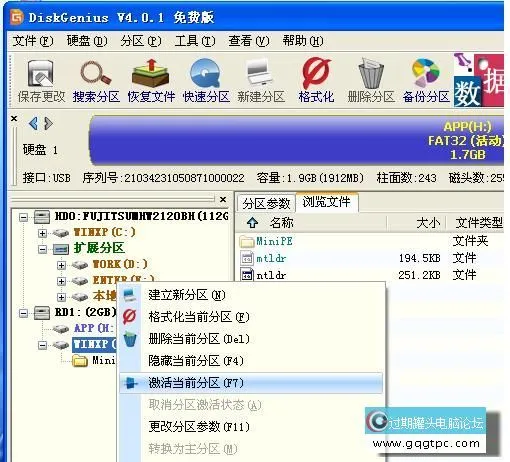The image size is (510, 462).
Task: Collapse the selected WINXP node under RD1
Action: 42,345
